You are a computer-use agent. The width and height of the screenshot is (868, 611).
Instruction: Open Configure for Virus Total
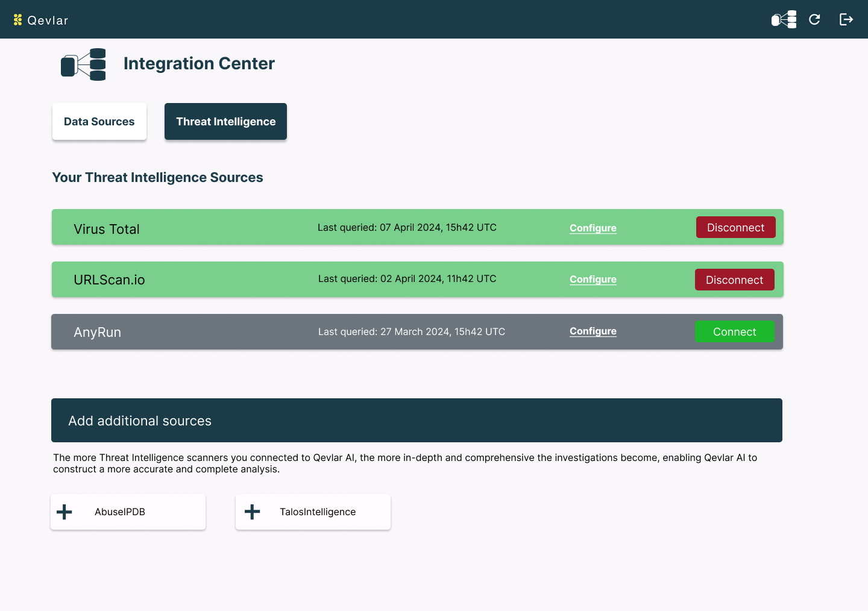point(593,228)
